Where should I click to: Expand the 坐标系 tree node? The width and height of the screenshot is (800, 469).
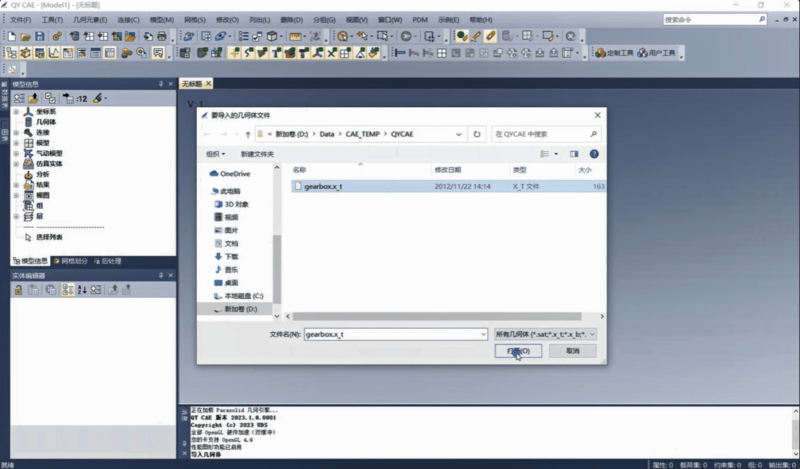pos(16,112)
